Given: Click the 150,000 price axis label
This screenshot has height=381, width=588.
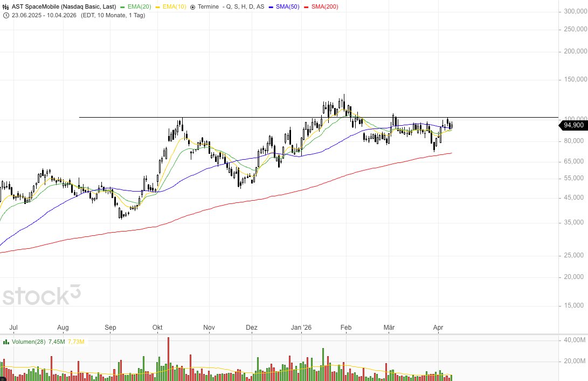Looking at the screenshot, I should click(576, 79).
